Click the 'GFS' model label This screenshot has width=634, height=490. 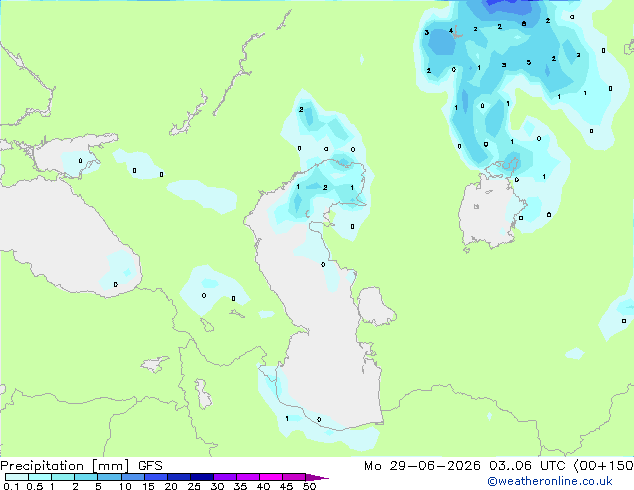click(150, 466)
